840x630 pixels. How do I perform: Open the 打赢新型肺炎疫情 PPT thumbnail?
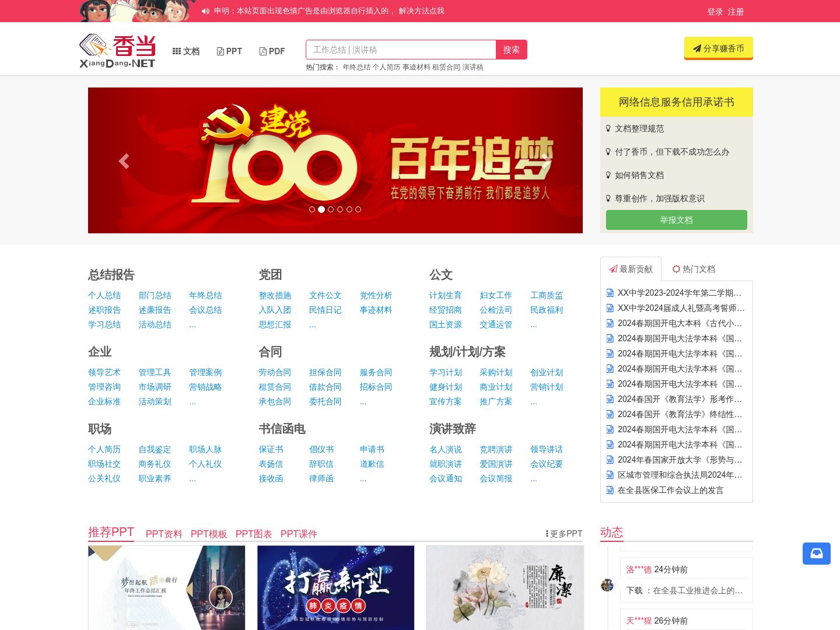pos(336,587)
